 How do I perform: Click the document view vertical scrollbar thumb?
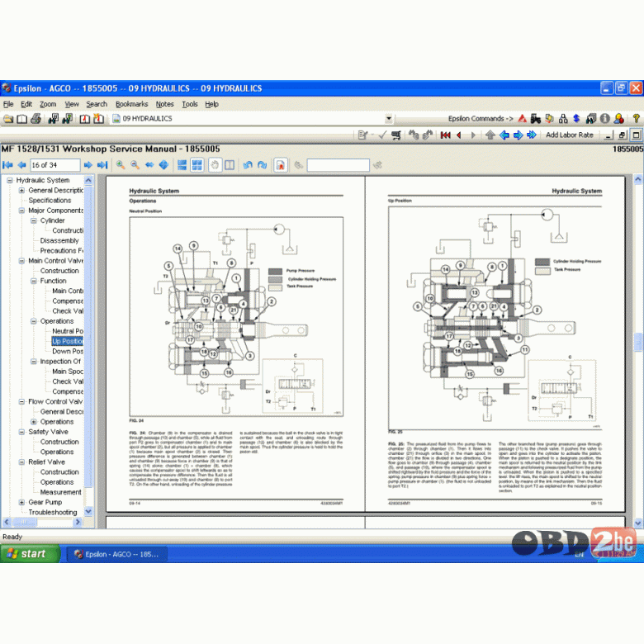(638, 342)
